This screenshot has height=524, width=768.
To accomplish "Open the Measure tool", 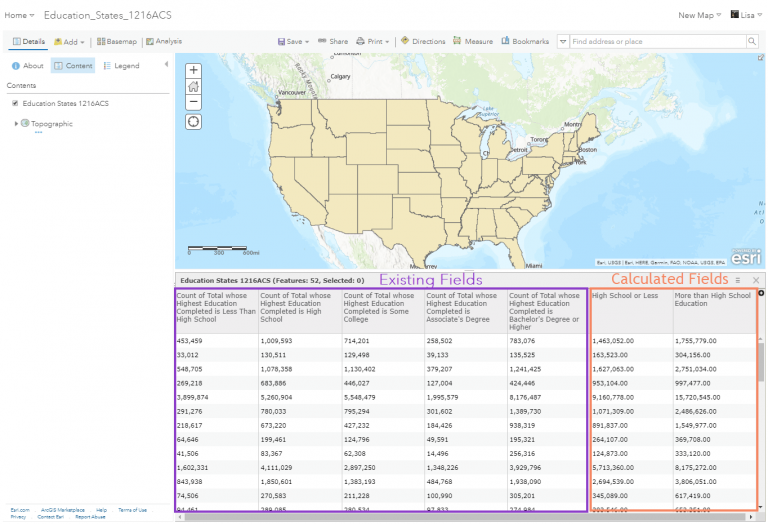I will pyautogui.click(x=473, y=41).
